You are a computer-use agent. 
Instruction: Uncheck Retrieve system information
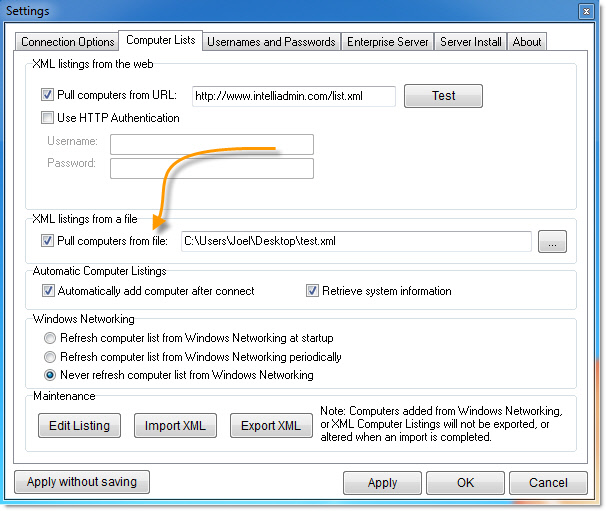coord(312,291)
